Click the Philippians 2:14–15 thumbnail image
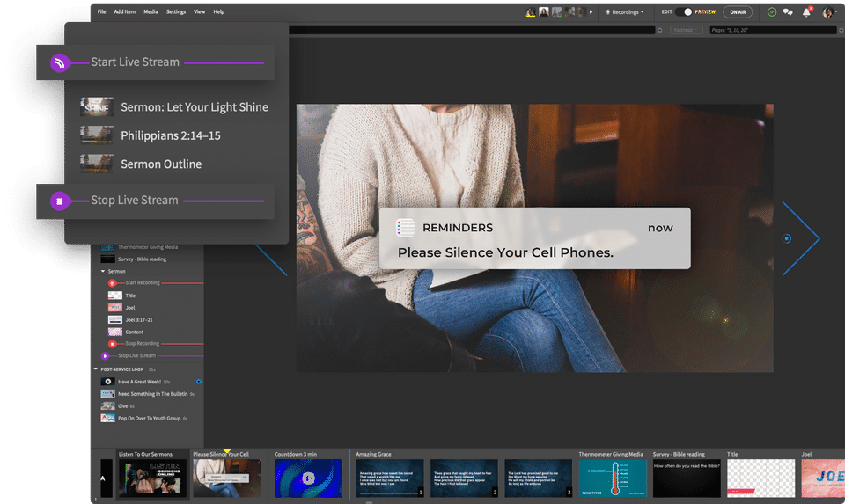845x504 pixels. tap(97, 135)
